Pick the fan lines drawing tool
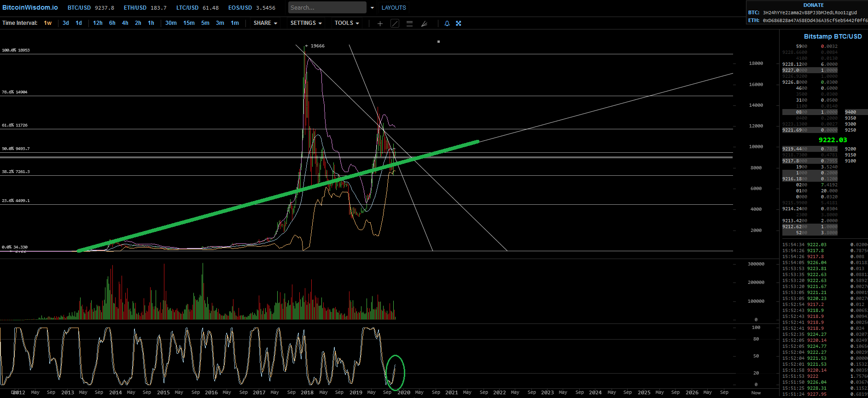This screenshot has height=398, width=868. 424,23
